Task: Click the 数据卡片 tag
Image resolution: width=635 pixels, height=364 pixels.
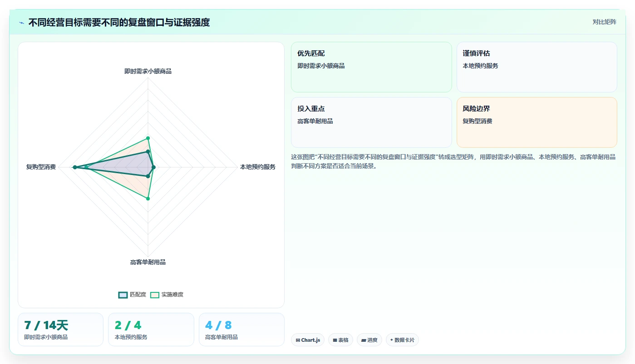Action: [402, 340]
